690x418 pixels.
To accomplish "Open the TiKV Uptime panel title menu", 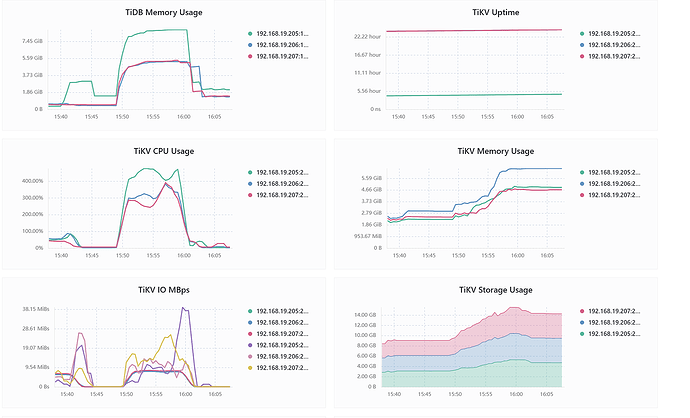I will click(x=495, y=12).
